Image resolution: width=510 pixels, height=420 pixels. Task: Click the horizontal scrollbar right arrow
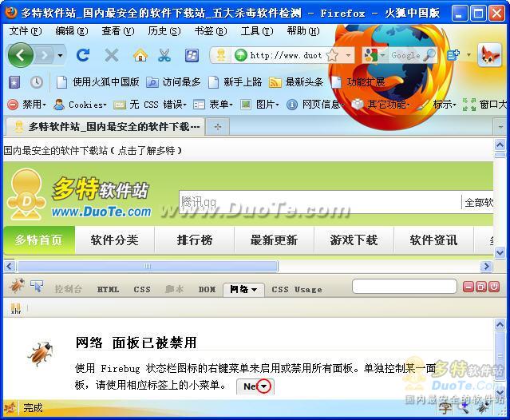click(x=486, y=266)
